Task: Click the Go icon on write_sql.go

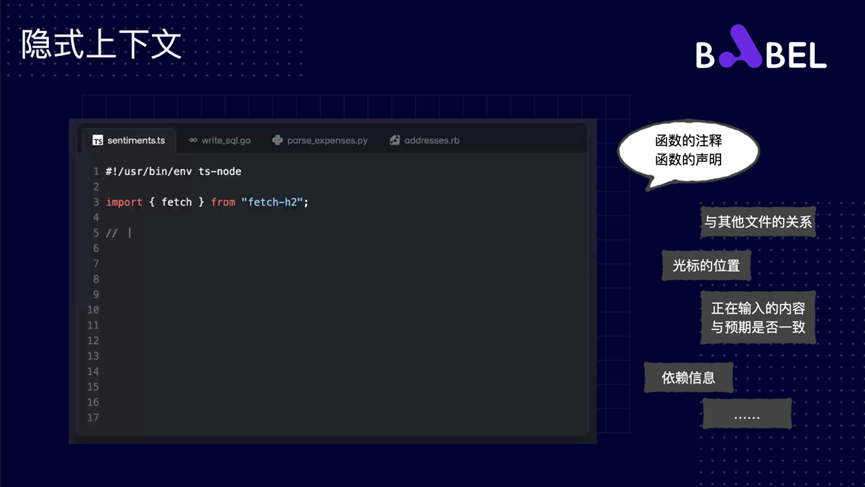Action: coord(193,140)
